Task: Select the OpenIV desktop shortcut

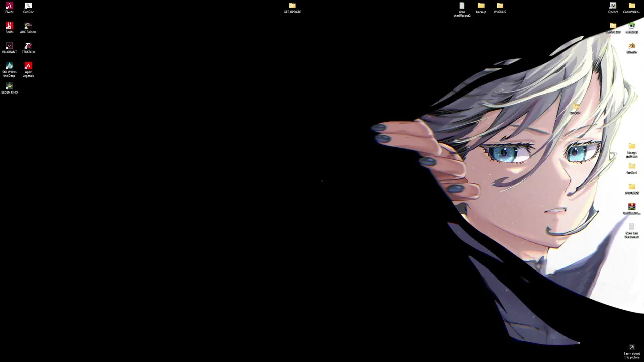Action: click(613, 8)
